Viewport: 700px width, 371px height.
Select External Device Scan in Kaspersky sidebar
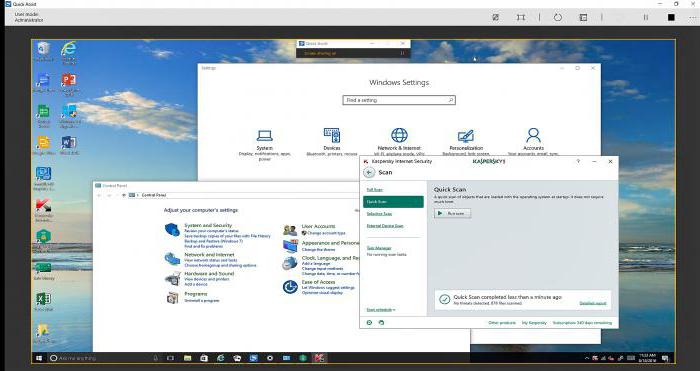385,226
